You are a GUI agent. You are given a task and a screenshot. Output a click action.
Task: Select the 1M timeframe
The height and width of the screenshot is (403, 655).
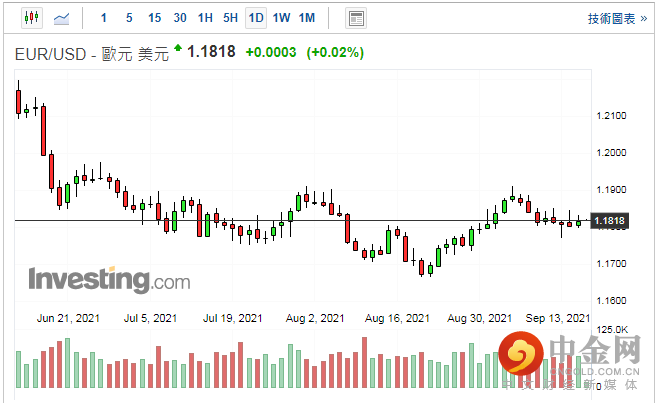click(x=307, y=18)
